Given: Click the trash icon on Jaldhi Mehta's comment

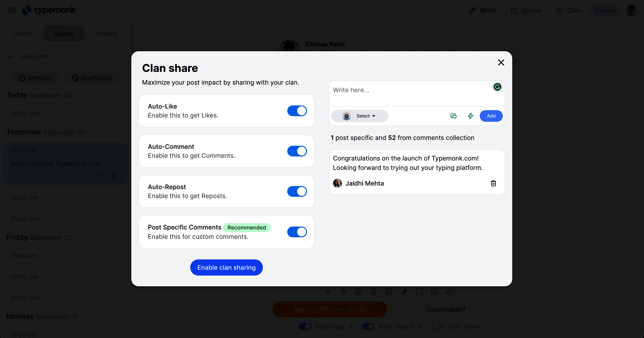Looking at the screenshot, I should pos(493,183).
